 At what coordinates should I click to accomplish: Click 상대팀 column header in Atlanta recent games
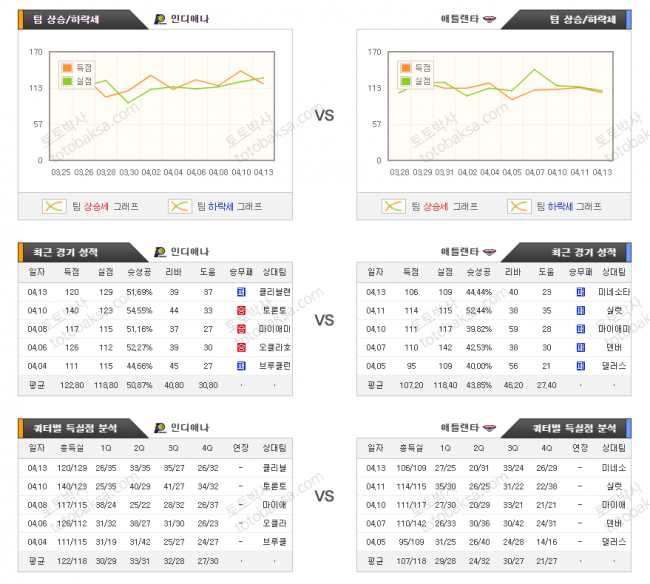point(613,272)
